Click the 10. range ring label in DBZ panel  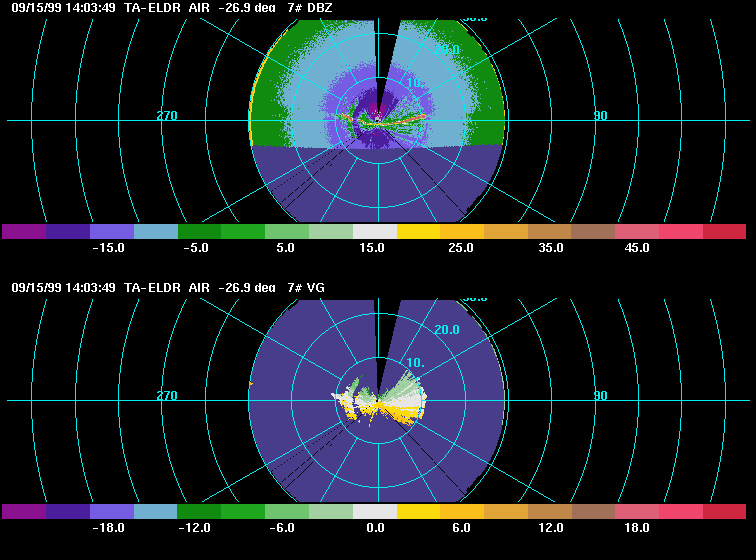[x=415, y=82]
